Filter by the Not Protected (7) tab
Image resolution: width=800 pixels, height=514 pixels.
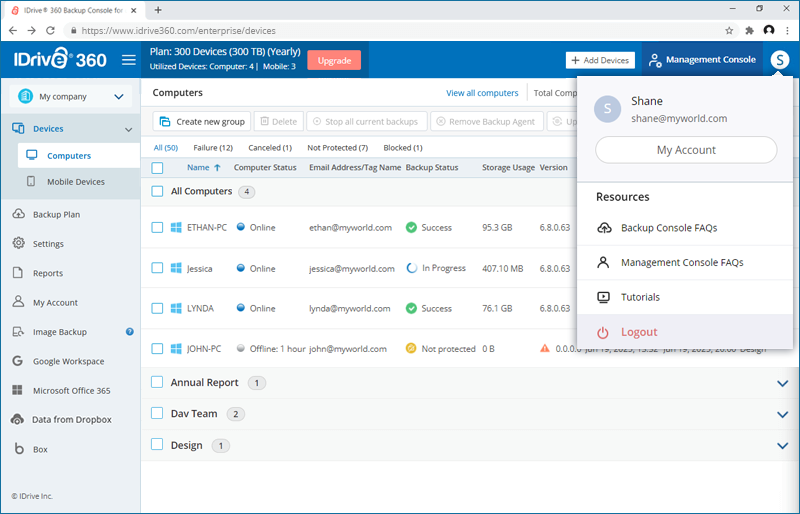(337, 148)
